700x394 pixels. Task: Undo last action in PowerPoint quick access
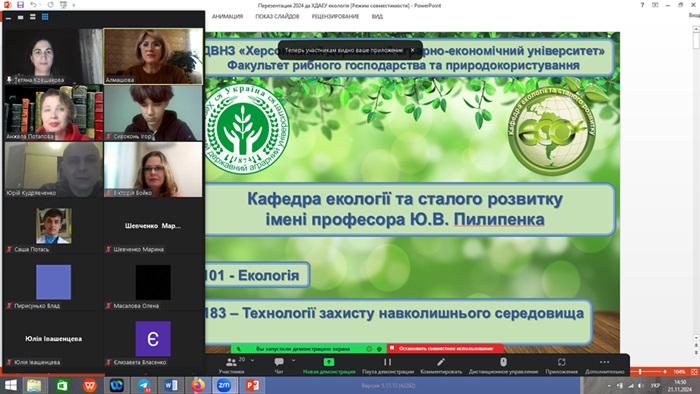click(33, 5)
